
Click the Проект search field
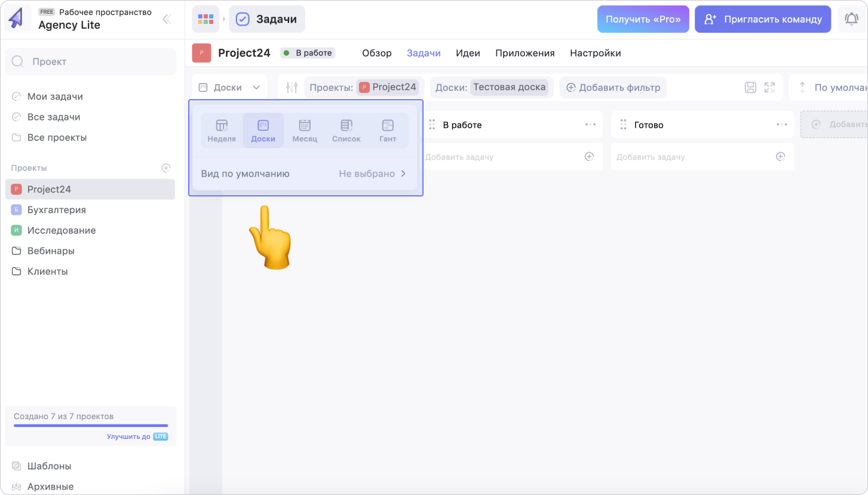pos(91,62)
